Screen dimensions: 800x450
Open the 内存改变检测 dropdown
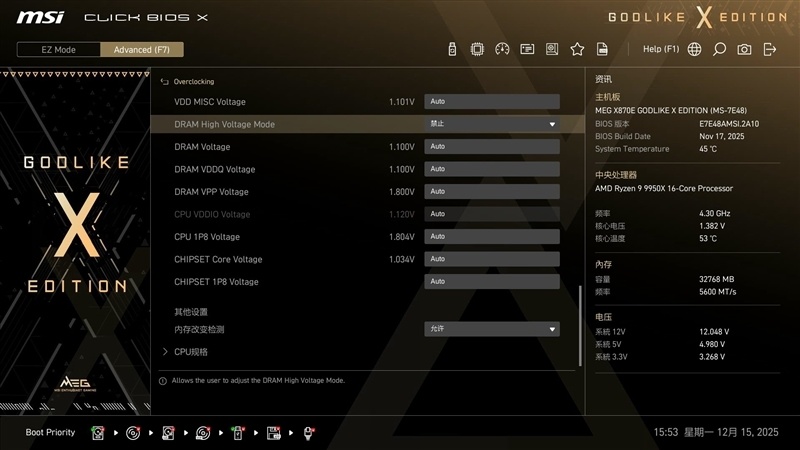pyautogui.click(x=492, y=329)
